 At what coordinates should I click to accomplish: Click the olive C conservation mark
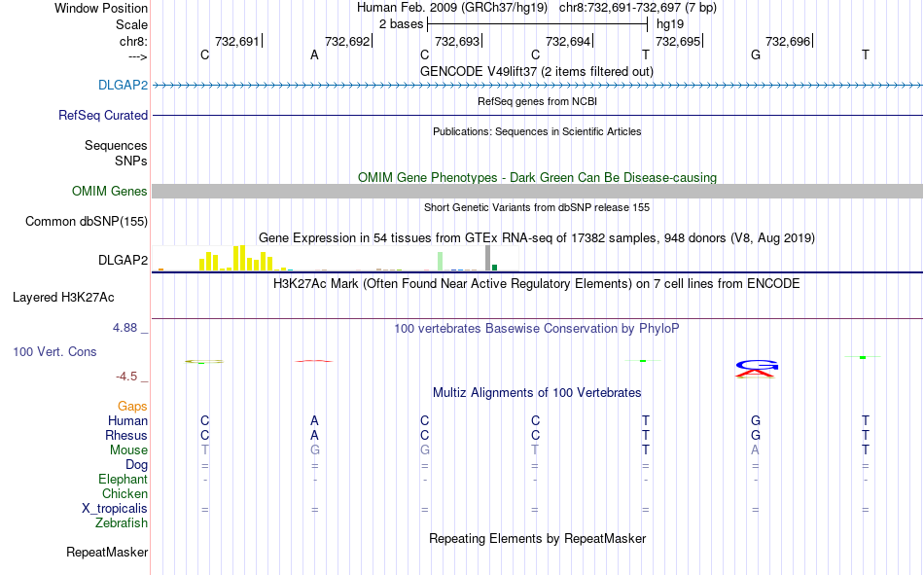pyautogui.click(x=204, y=361)
